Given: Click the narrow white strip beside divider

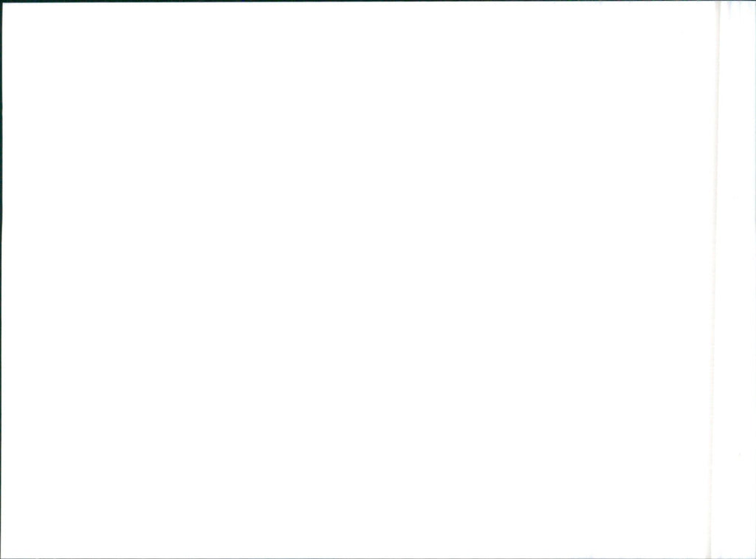Looking at the screenshot, I should (x=738, y=280).
